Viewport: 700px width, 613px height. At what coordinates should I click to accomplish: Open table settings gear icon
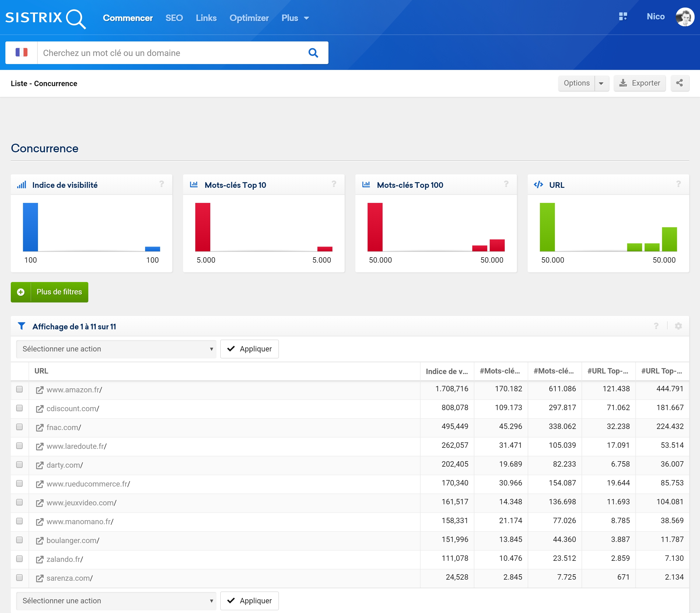tap(678, 326)
